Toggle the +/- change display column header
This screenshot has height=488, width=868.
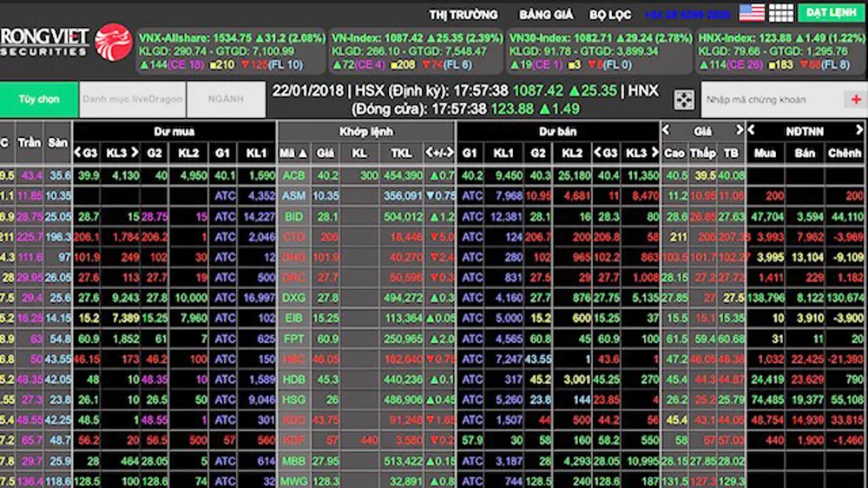tap(439, 153)
